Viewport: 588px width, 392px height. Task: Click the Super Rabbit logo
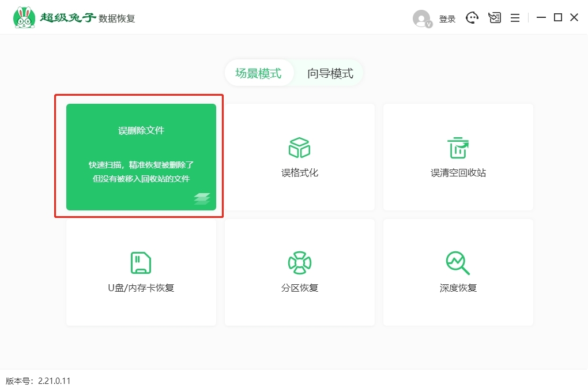(x=23, y=17)
